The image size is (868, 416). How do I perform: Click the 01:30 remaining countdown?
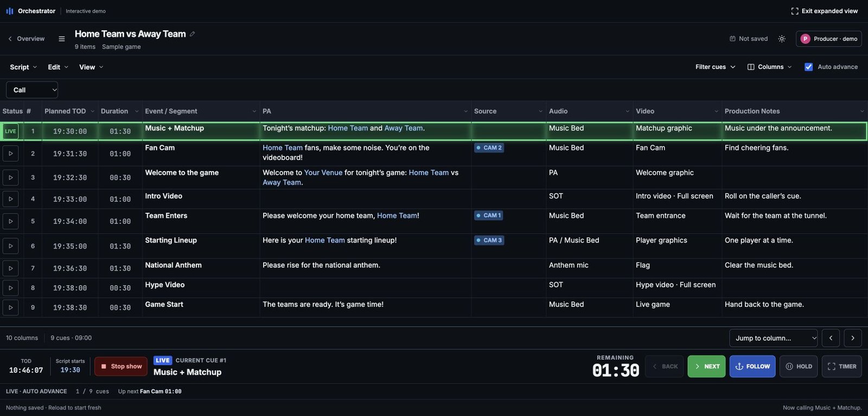pos(616,370)
